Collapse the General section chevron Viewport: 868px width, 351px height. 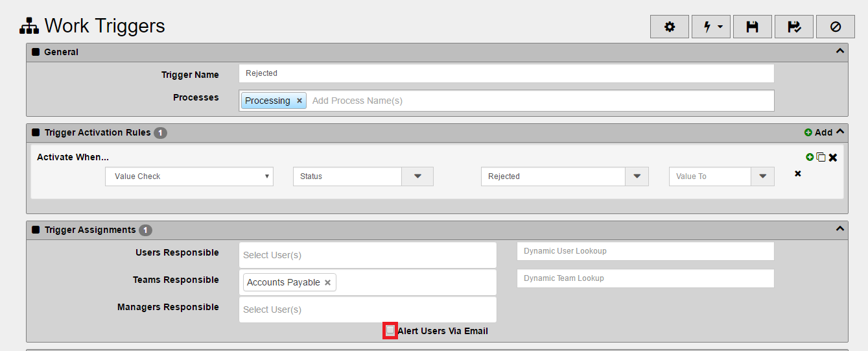click(839, 51)
